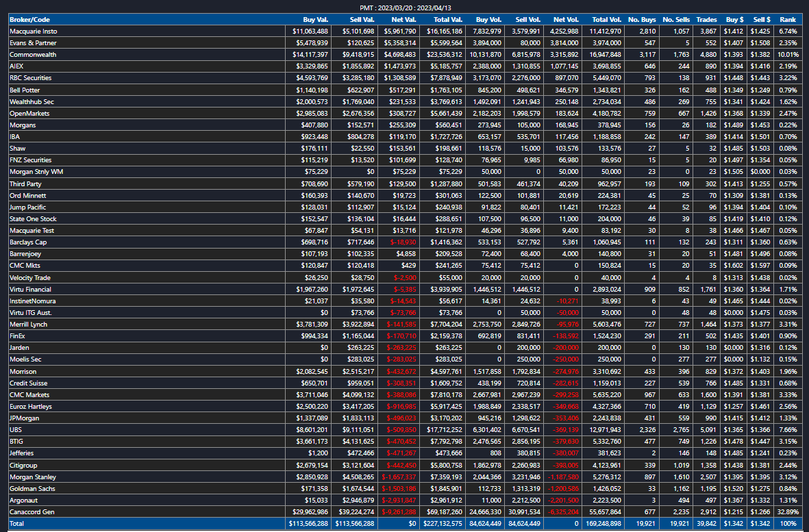Click Morgan Stanley's $-1,657,337 net value
The image size is (809, 532).
coord(399,477)
